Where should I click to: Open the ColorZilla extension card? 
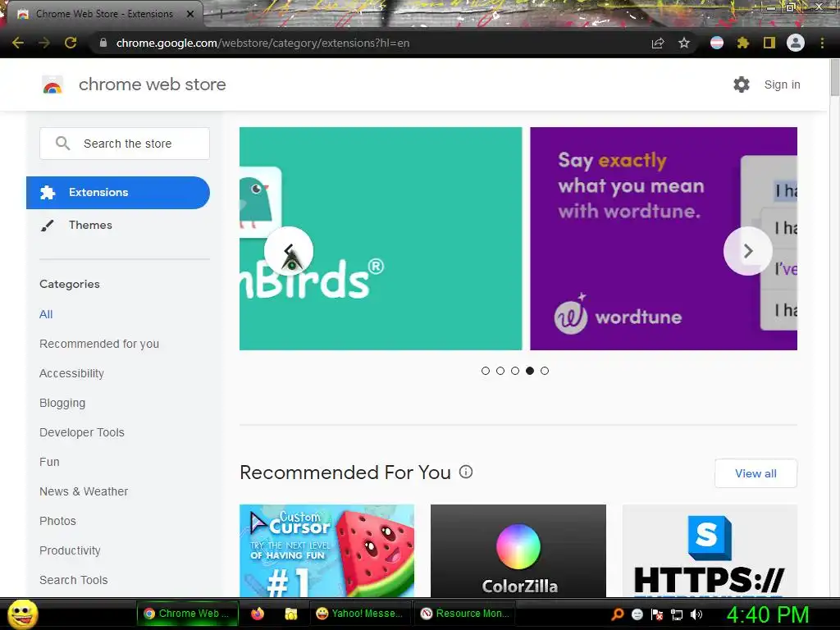click(x=518, y=550)
